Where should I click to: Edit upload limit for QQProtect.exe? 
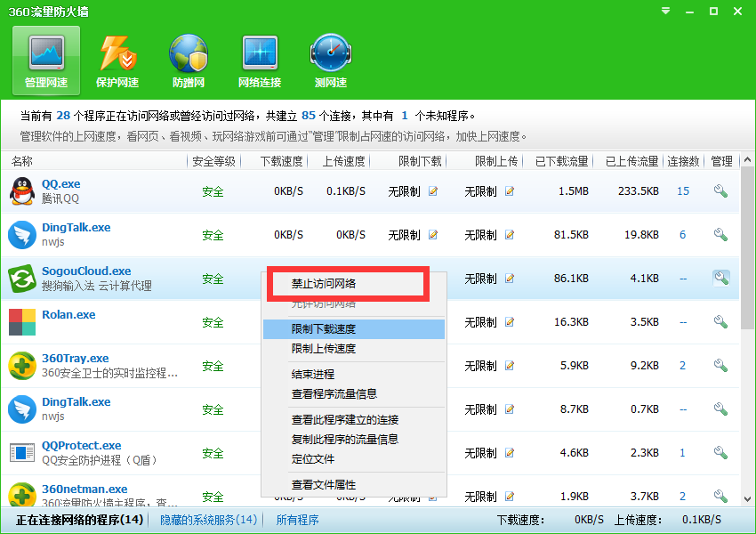click(510, 452)
